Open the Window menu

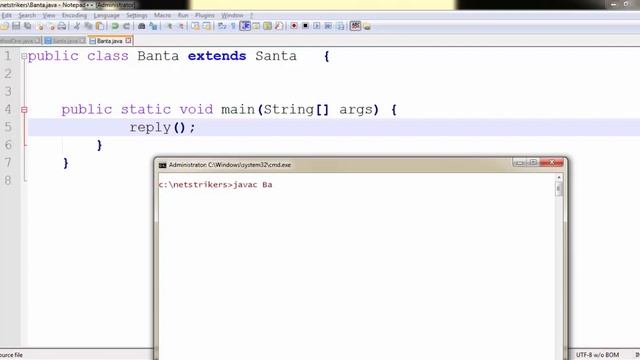click(x=232, y=16)
